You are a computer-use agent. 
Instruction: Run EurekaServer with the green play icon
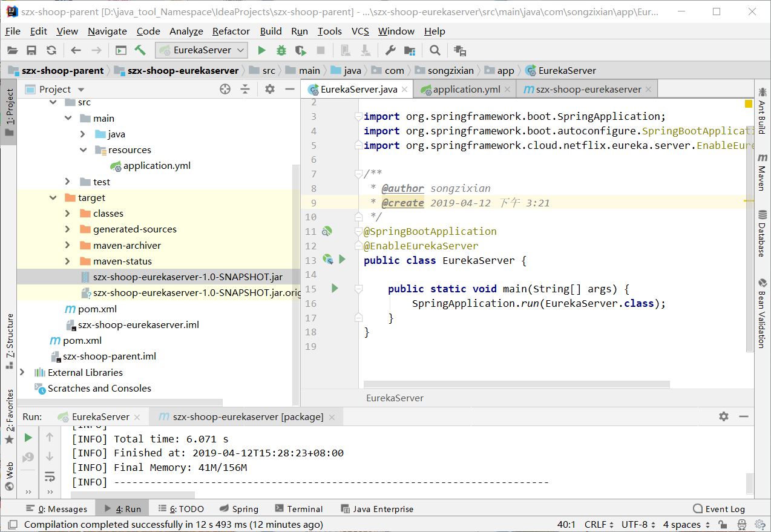(x=261, y=50)
